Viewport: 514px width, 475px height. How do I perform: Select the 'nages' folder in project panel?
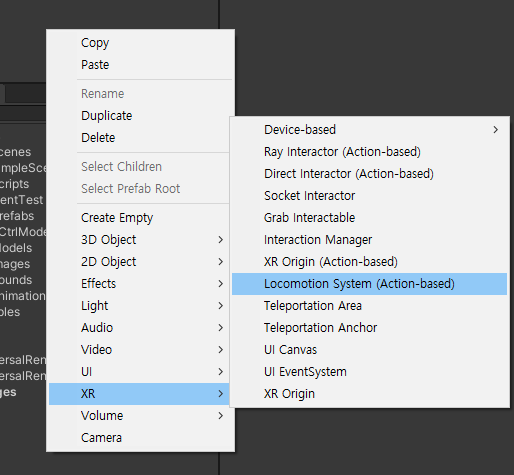coord(15,264)
